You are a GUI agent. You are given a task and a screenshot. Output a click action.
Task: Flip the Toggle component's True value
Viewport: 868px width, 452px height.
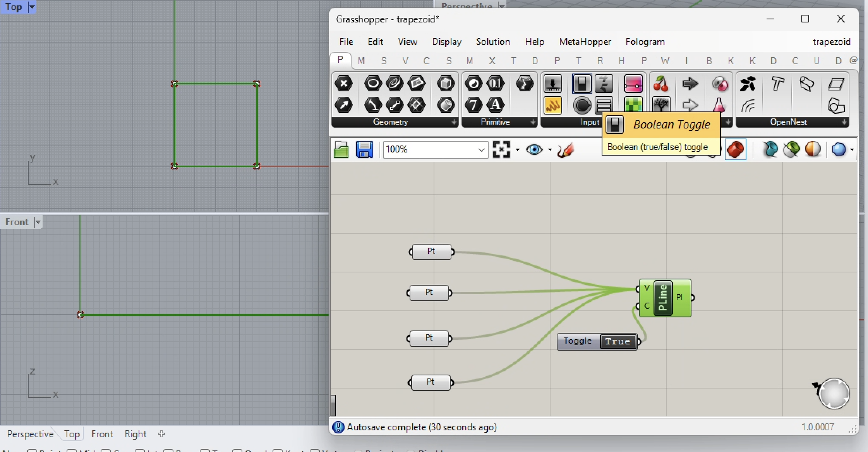618,342
